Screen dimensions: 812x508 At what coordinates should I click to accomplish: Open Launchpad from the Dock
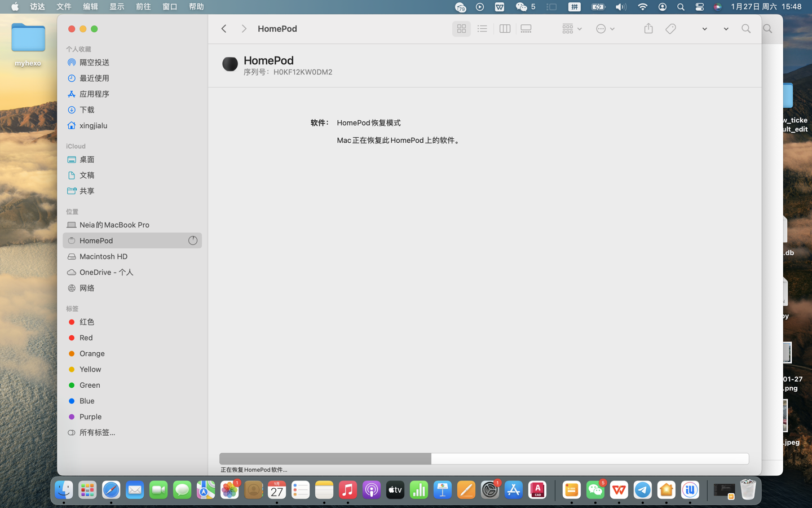87,490
